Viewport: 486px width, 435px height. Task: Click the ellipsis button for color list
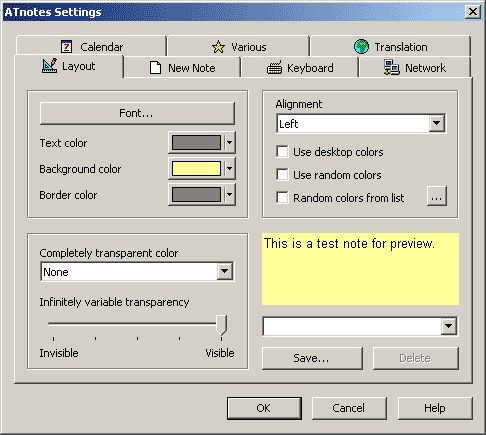pyautogui.click(x=437, y=197)
